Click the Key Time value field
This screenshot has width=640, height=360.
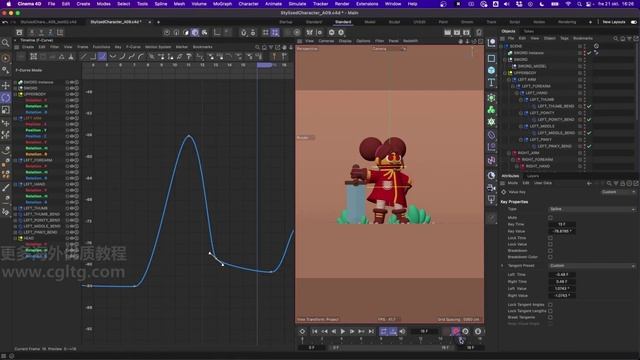pyautogui.click(x=562, y=224)
